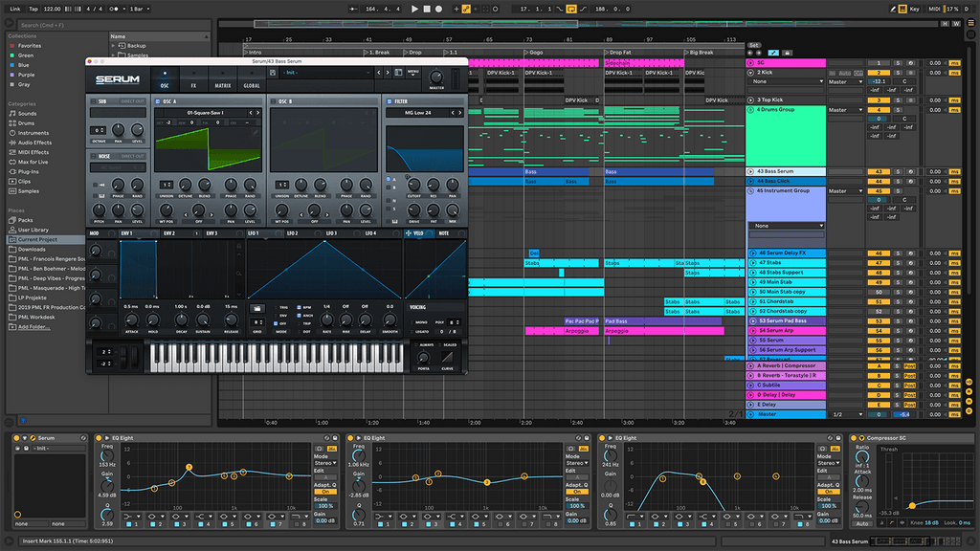Screen dimensions: 980x551
Task: Toggle Serum OSC B on
Action: coord(273,101)
